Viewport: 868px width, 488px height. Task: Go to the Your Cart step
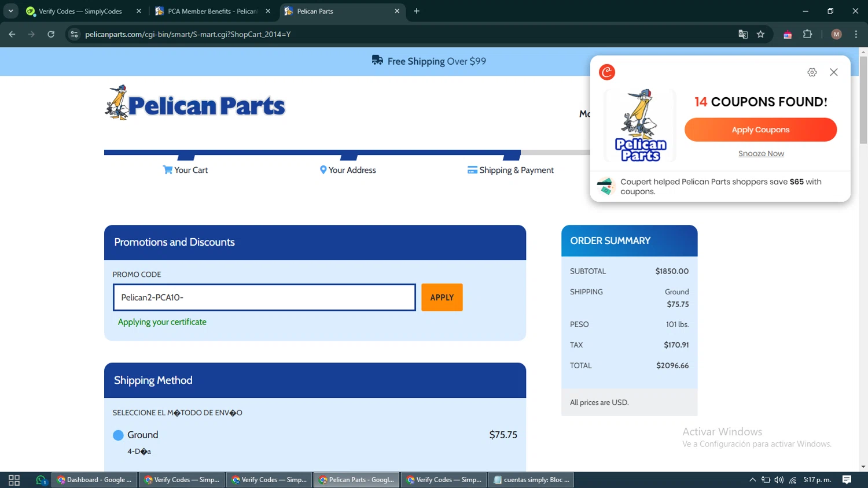[185, 170]
